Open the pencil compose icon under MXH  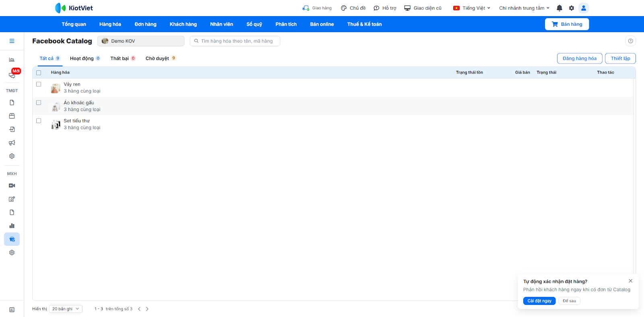[12, 199]
